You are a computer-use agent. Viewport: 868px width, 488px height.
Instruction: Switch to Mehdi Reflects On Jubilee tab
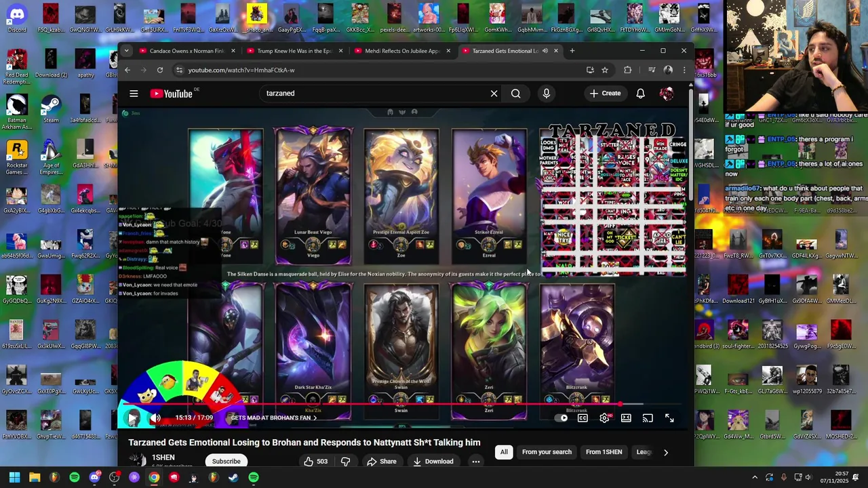tap(402, 51)
